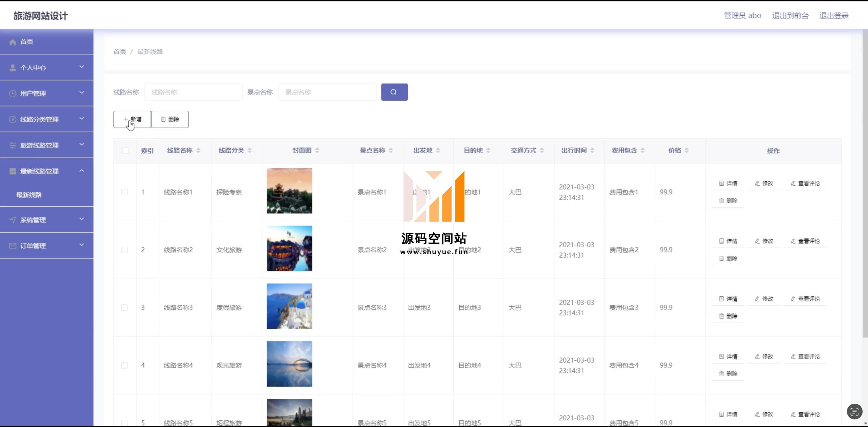
Task: Check the checkbox for row 1
Action: pos(124,192)
